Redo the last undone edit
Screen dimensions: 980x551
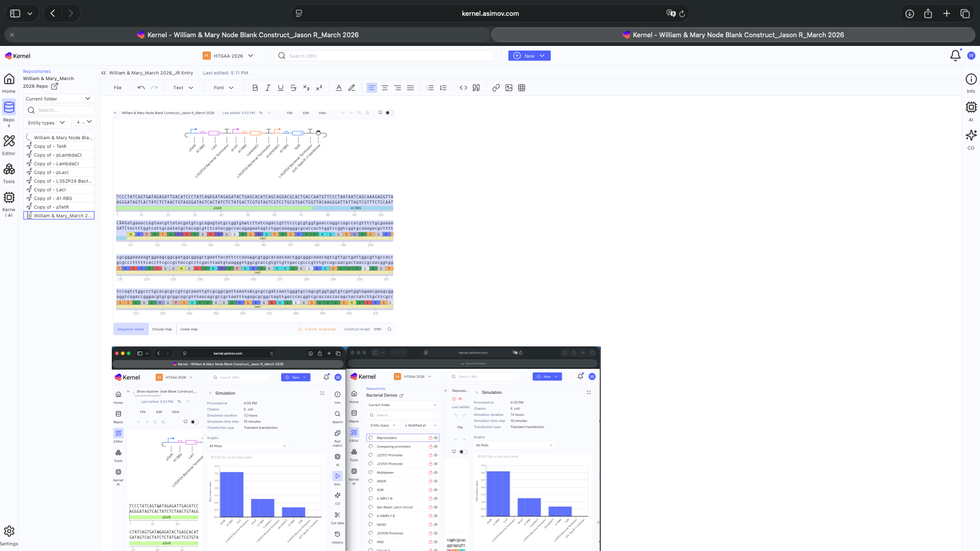pyautogui.click(x=154, y=88)
